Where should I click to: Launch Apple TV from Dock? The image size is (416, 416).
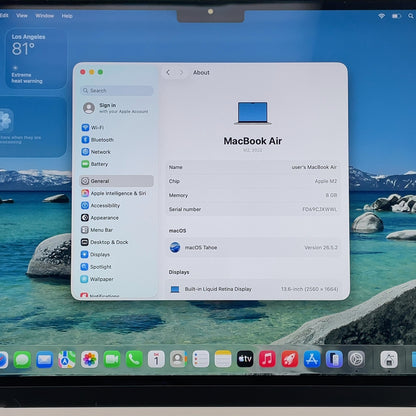pos(245,359)
